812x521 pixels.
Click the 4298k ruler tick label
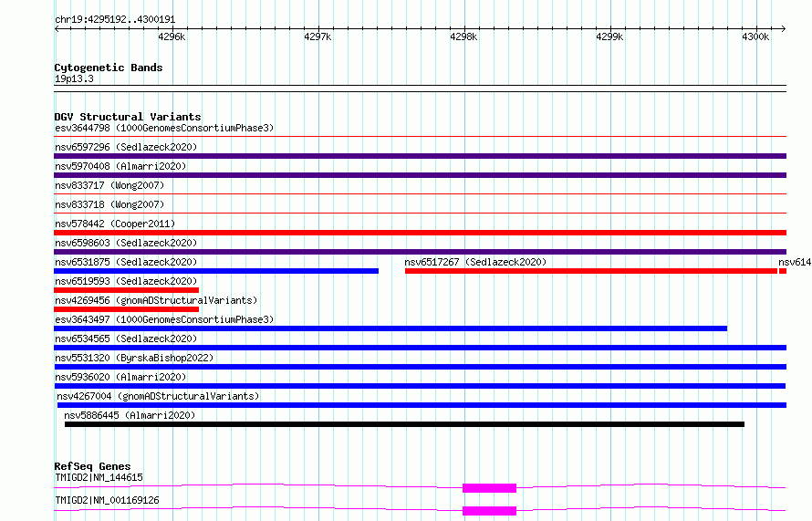point(463,36)
